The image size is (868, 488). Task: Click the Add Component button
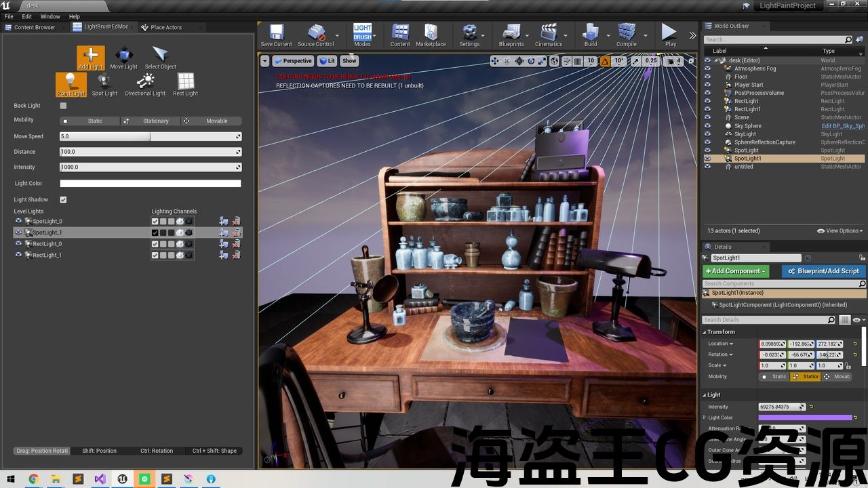pyautogui.click(x=736, y=271)
